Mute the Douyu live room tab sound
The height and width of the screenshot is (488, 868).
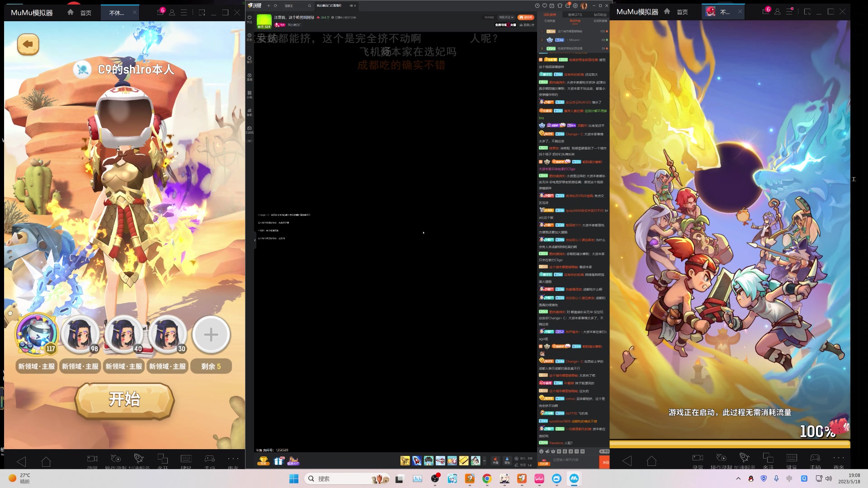(x=351, y=6)
